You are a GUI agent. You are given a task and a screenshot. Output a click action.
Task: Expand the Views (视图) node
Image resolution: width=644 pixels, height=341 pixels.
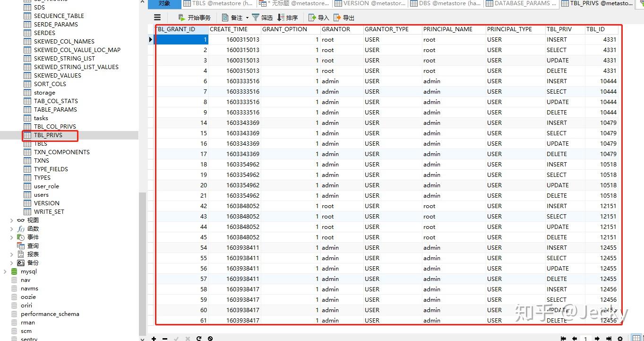[x=12, y=220]
